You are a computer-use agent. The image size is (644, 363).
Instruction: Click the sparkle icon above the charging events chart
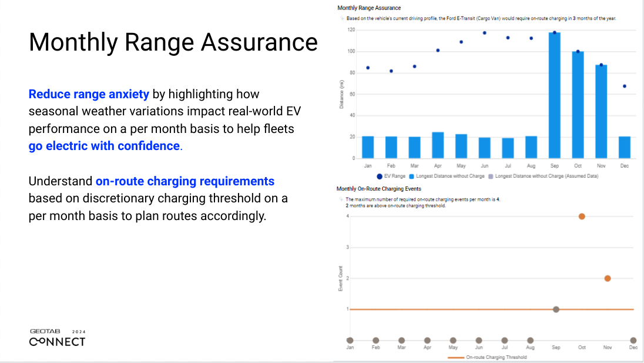(x=343, y=199)
